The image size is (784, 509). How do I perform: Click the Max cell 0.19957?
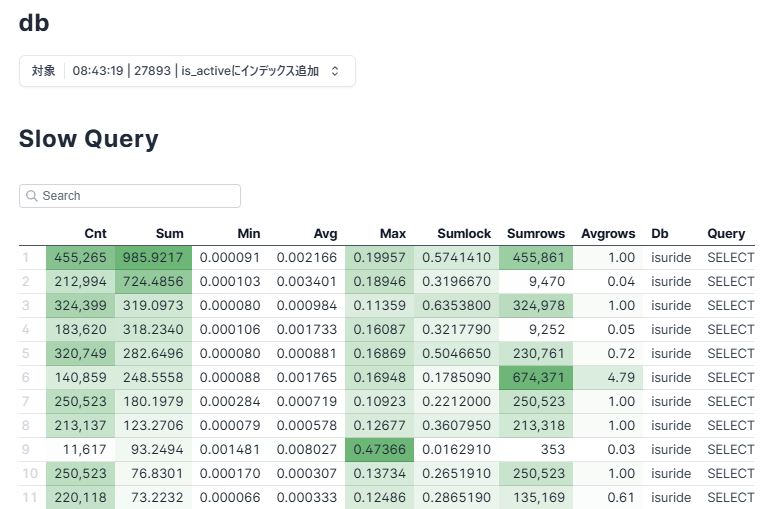click(380, 258)
